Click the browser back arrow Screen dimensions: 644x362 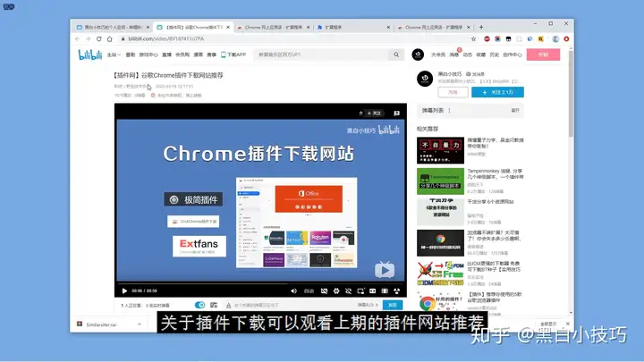(78, 39)
